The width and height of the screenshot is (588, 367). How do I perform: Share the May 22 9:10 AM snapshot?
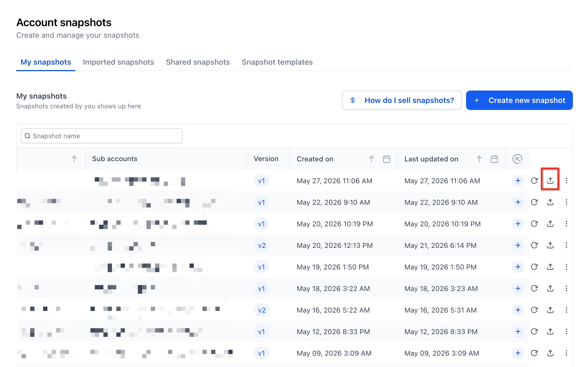(550, 202)
